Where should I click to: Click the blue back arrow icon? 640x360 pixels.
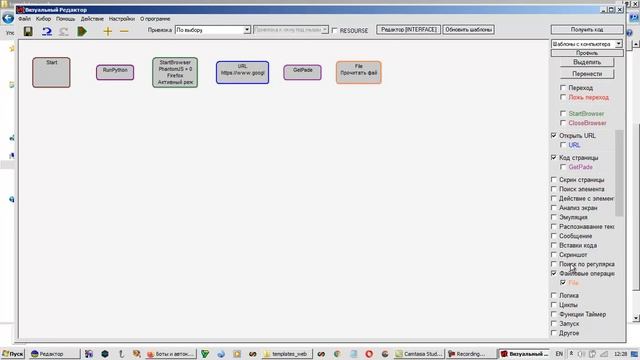(x=8, y=18)
